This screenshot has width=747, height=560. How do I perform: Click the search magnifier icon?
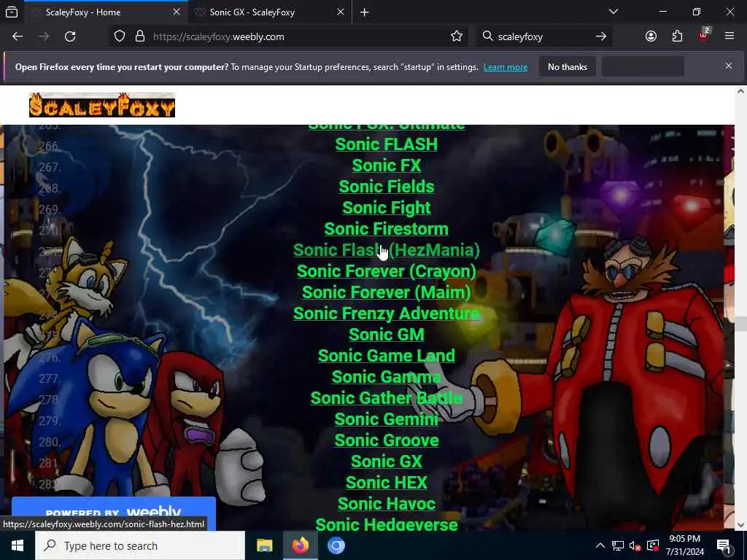point(487,36)
